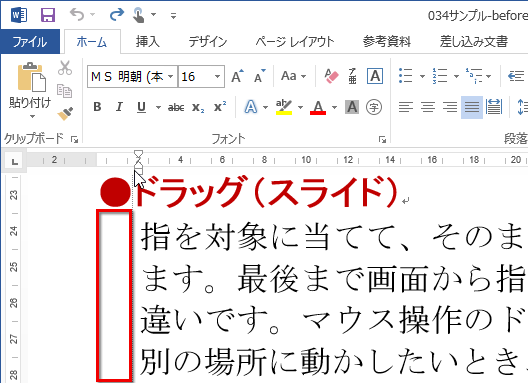
Task: Customize the Quick Access Toolbar
Action: pos(173,15)
